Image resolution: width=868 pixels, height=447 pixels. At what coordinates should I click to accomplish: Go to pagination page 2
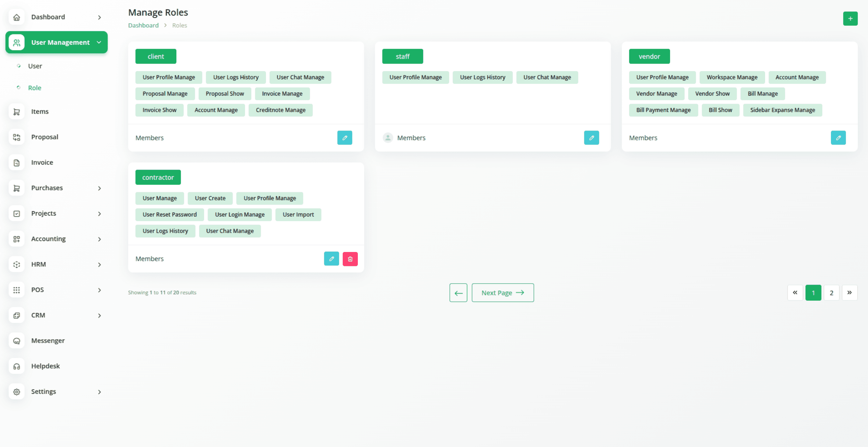(x=831, y=293)
